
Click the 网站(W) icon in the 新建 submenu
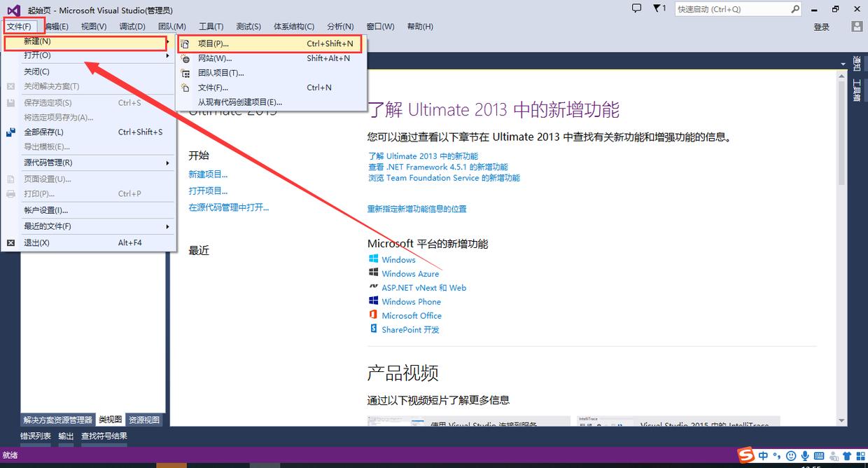pos(184,58)
